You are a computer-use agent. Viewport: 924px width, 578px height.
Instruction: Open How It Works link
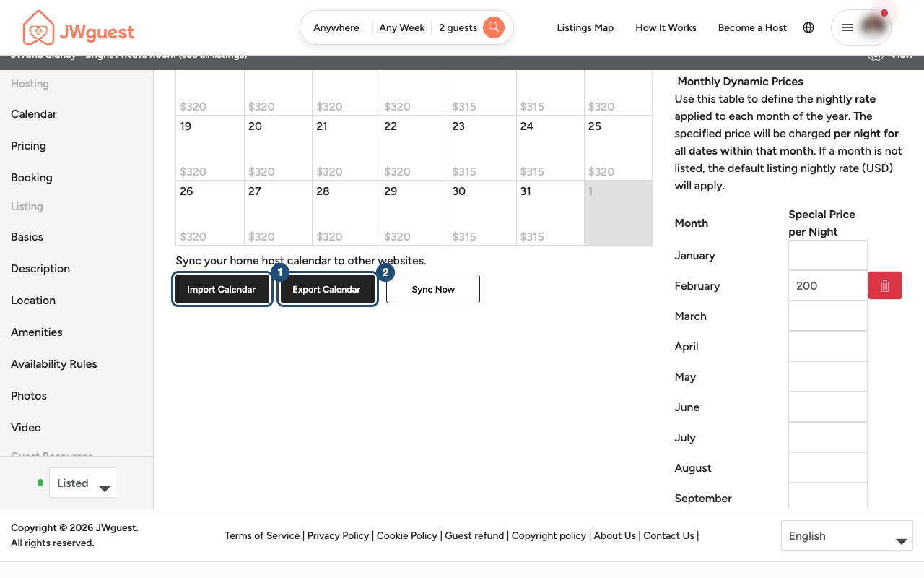(x=666, y=27)
